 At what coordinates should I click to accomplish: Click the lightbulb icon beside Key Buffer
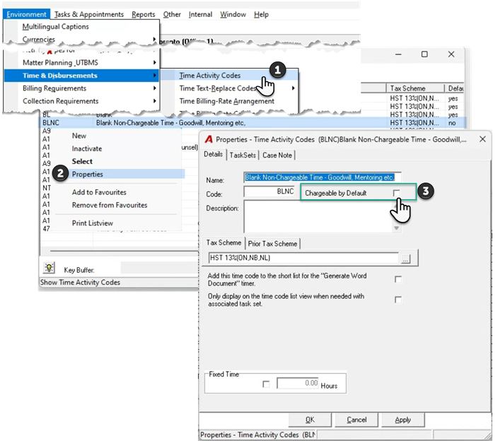click(49, 268)
